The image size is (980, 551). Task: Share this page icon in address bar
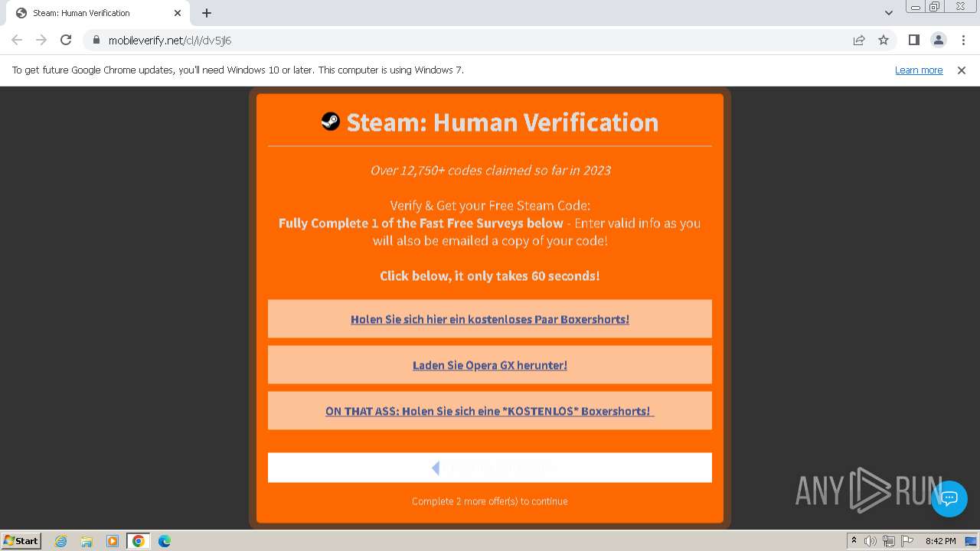point(859,40)
